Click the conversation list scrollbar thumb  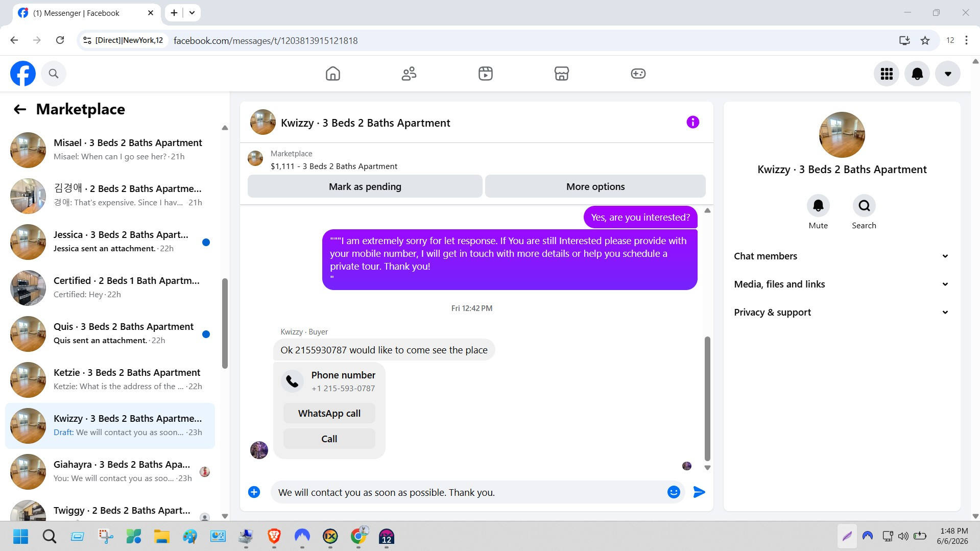coord(225,323)
